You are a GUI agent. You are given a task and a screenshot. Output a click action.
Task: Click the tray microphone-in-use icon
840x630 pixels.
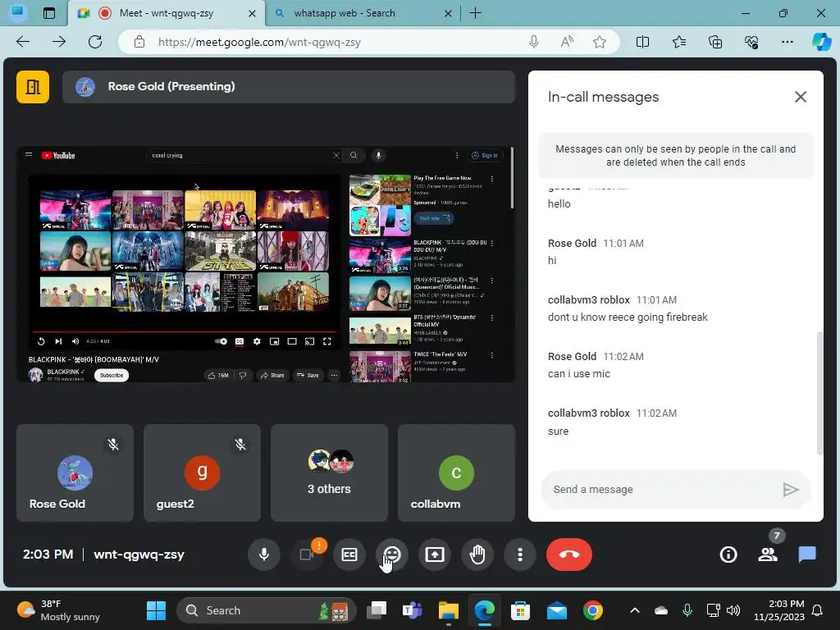click(687, 610)
